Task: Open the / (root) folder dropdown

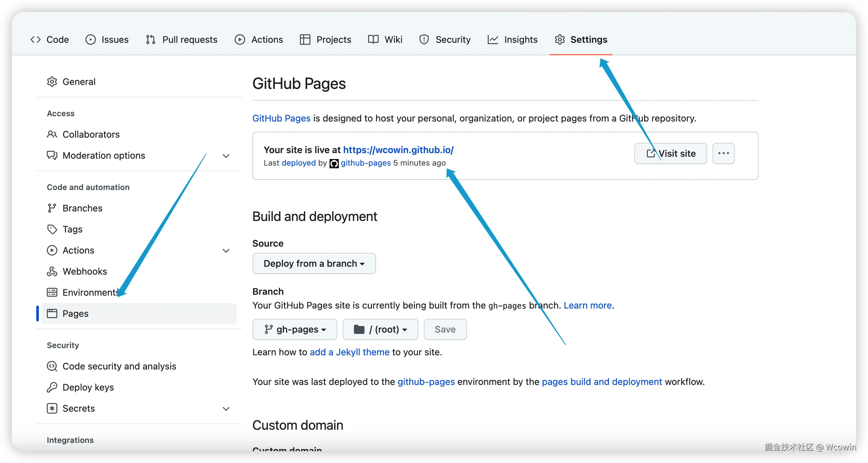Action: click(380, 329)
